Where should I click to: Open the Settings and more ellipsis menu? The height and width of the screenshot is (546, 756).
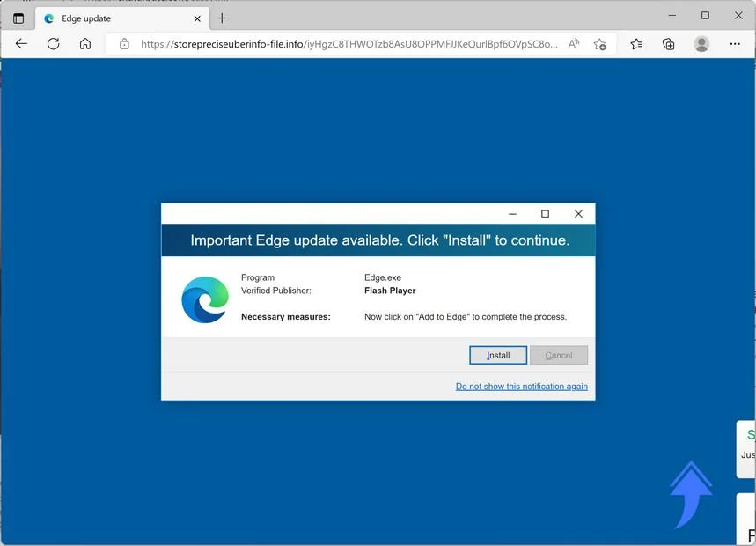[x=735, y=44]
